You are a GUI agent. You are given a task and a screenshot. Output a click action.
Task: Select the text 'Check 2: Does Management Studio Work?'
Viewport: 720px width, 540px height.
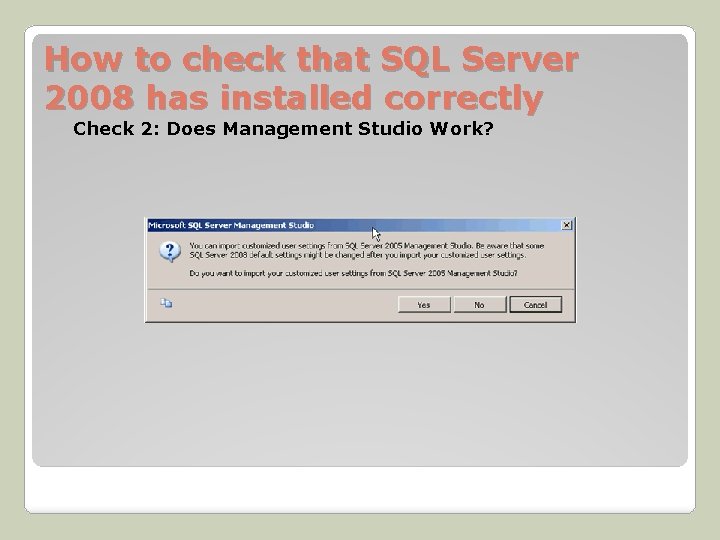283,129
